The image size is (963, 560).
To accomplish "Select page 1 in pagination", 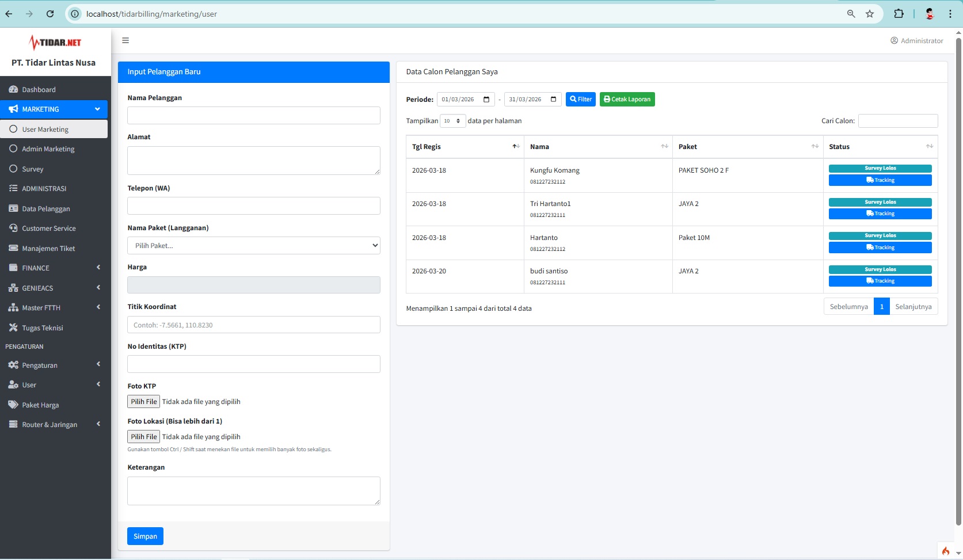I will coord(881,307).
